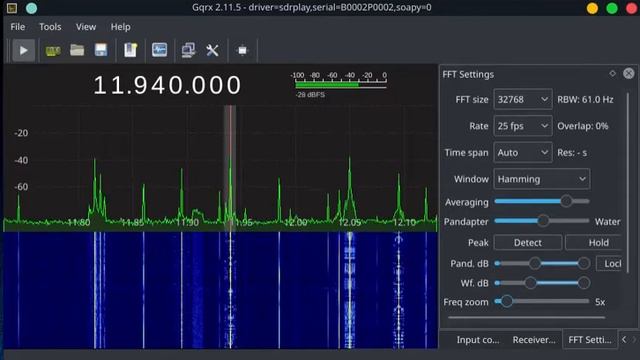Click the Wf. dB left slider handle

pos(530,282)
